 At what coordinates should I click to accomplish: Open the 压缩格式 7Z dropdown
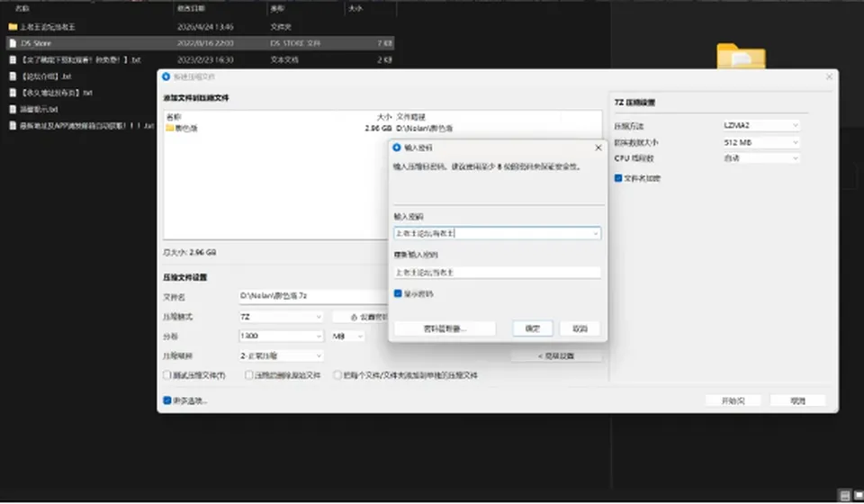click(x=281, y=317)
